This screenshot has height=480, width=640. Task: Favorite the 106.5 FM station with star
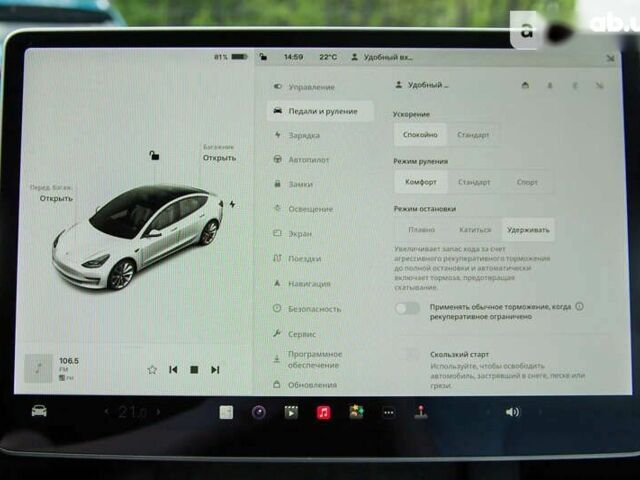(x=152, y=369)
